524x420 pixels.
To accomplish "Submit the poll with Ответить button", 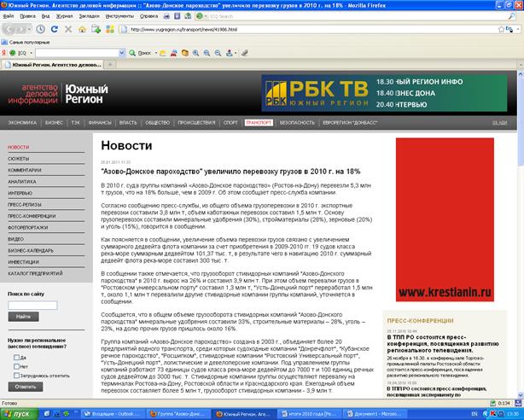I will pyautogui.click(x=26, y=387).
